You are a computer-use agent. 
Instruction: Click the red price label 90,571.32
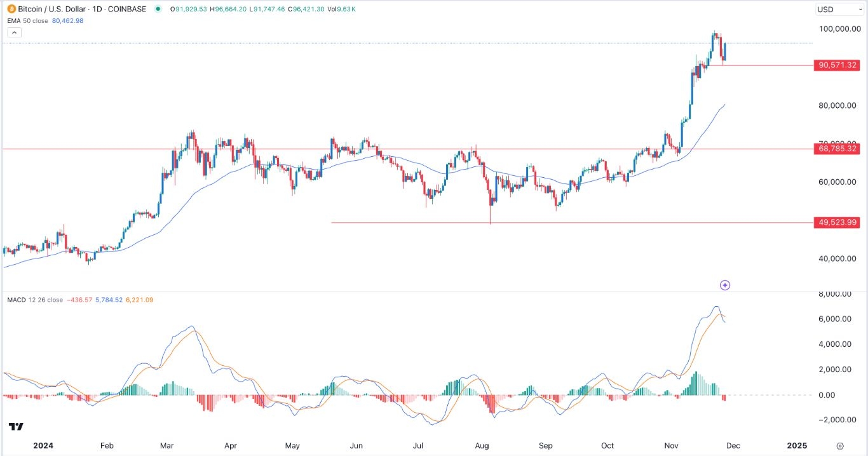pos(836,65)
